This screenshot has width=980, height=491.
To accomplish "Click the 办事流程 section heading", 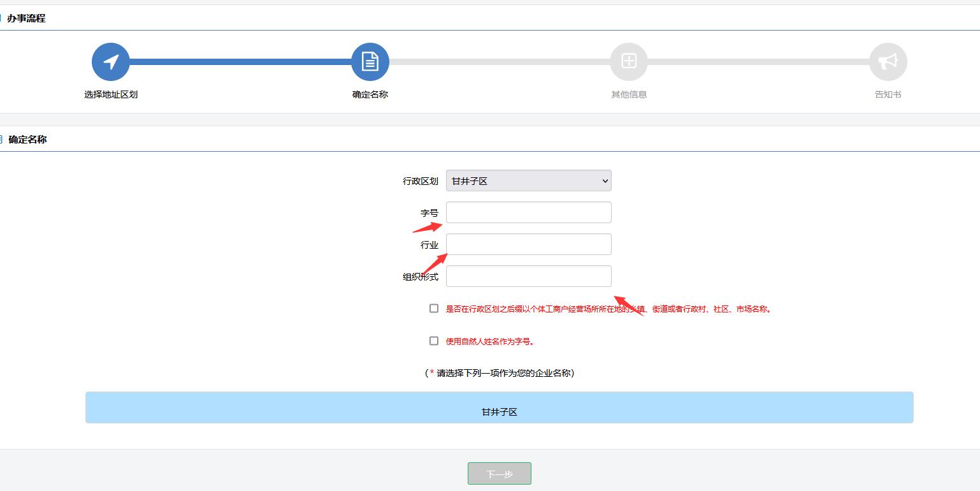I will point(26,18).
